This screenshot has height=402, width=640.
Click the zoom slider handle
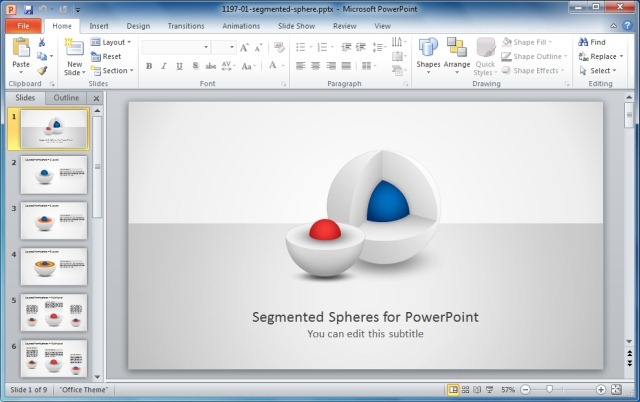(549, 389)
